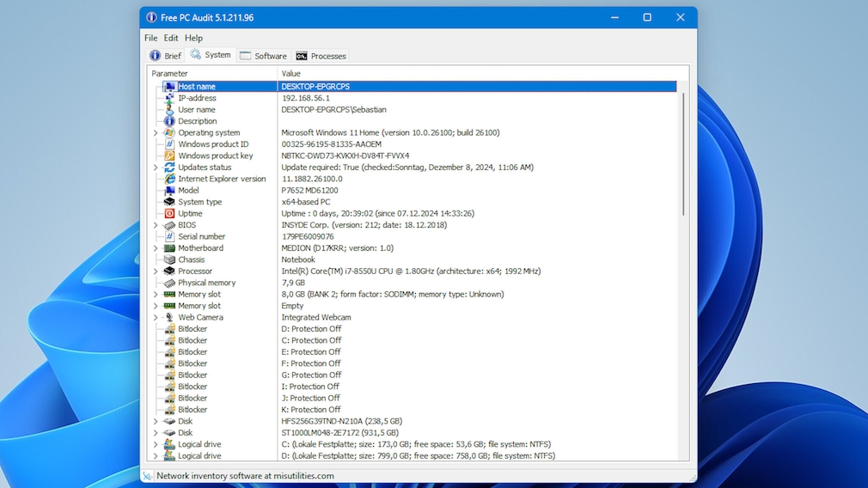Screen dimensions: 868x488
Task: Click the Serial number hash icon
Action: click(169, 236)
